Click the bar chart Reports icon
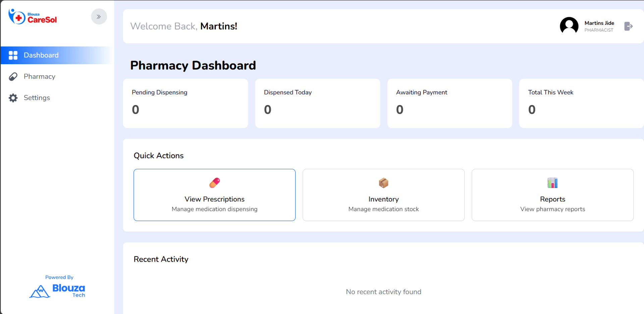The width and height of the screenshot is (644, 314). click(x=552, y=183)
